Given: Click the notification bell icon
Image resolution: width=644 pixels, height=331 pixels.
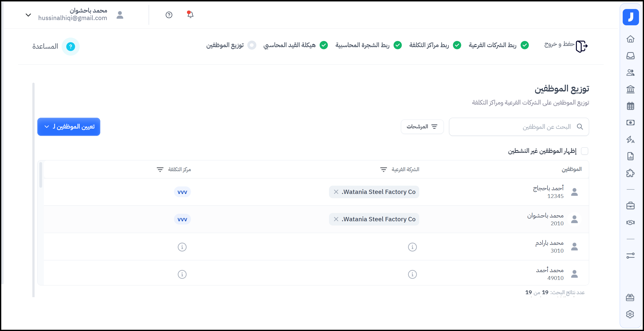Looking at the screenshot, I should 190,15.
